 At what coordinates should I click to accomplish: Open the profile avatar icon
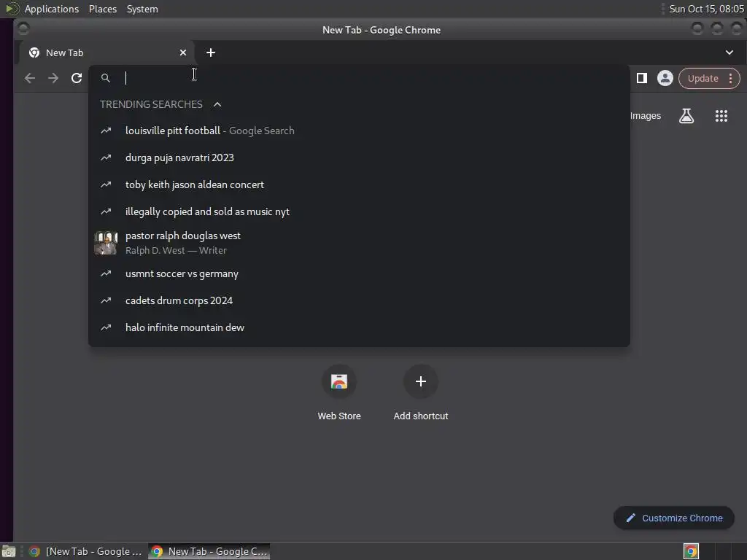665,78
